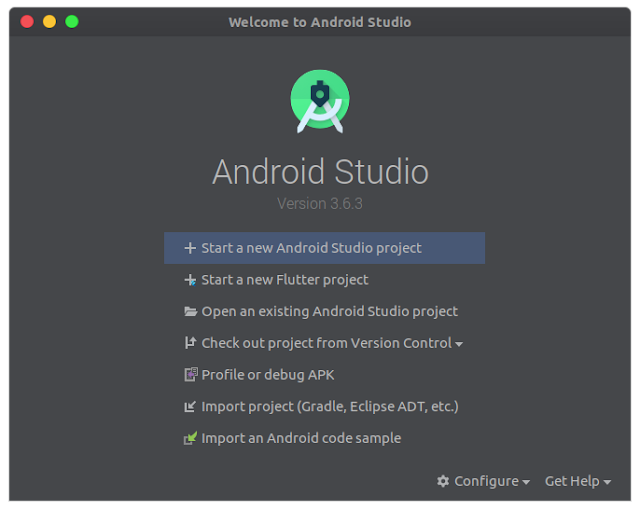The image size is (640, 510).
Task: Click the plus icon beside Start a new Android Studio project
Action: click(190, 248)
